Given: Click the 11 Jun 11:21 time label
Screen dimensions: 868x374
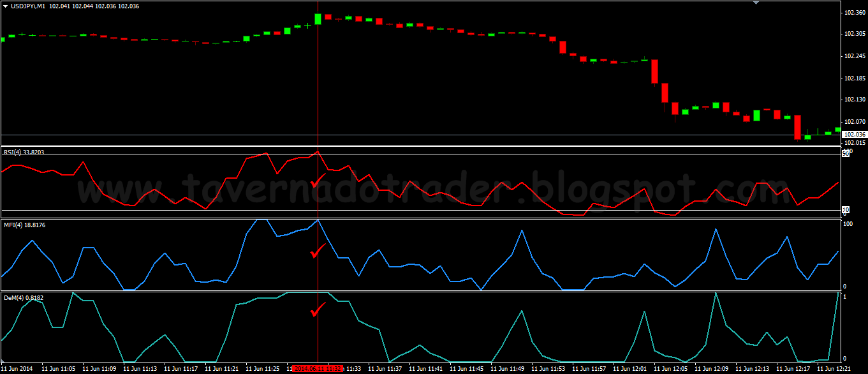Looking at the screenshot, I should (x=221, y=369).
